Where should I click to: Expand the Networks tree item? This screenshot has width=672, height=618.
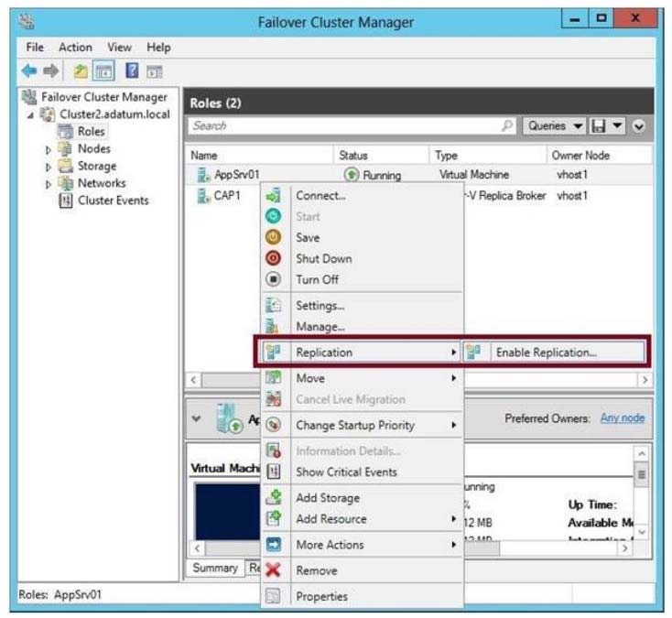point(49,184)
